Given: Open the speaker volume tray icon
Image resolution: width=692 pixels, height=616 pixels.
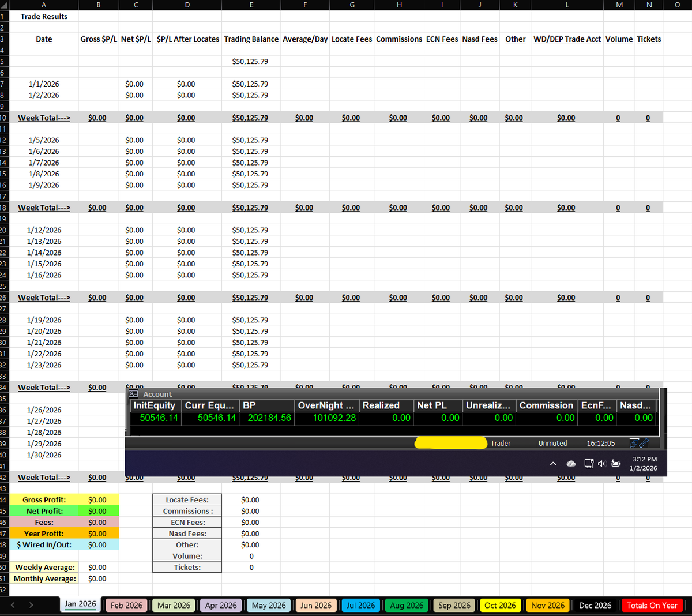Looking at the screenshot, I should click(x=601, y=464).
